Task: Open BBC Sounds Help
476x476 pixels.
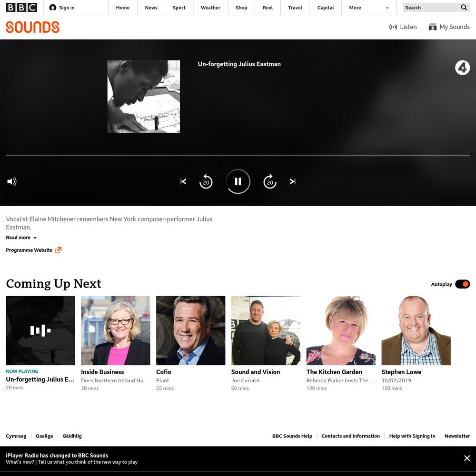Action: 292,436
